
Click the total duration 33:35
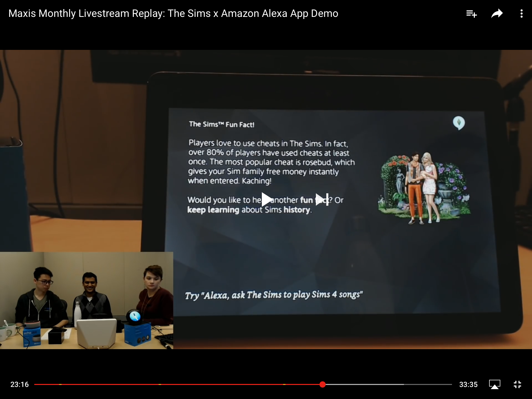pyautogui.click(x=468, y=384)
